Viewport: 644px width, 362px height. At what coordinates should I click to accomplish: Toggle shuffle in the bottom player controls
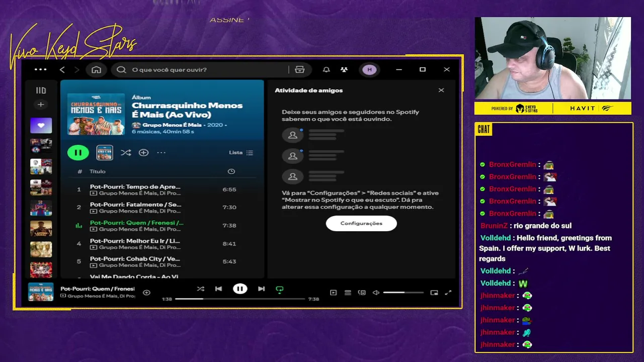[200, 289]
